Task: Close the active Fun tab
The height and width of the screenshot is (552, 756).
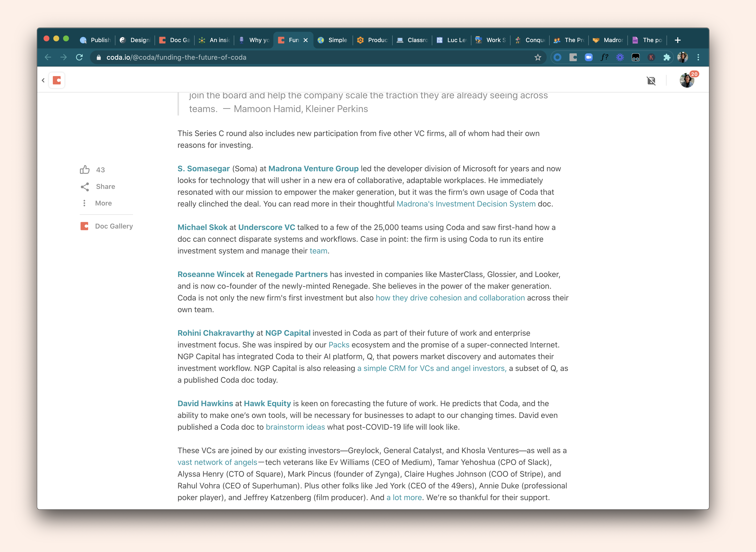Action: tap(306, 40)
